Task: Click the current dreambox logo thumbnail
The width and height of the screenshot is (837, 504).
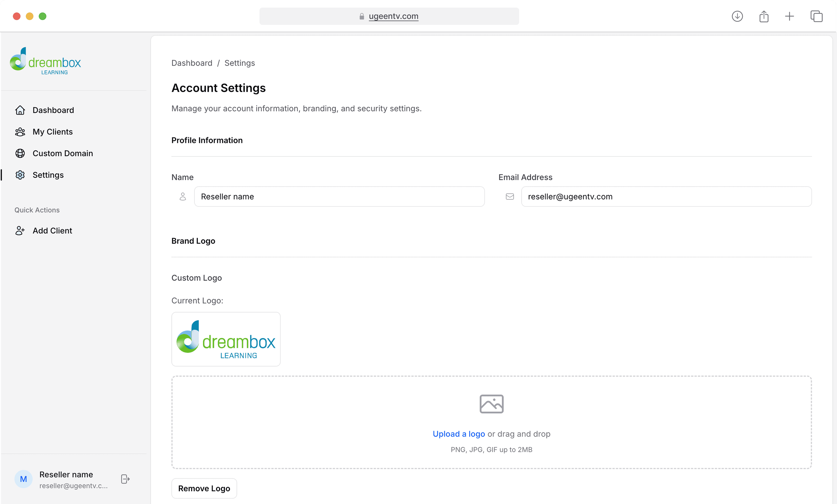Action: [226, 339]
